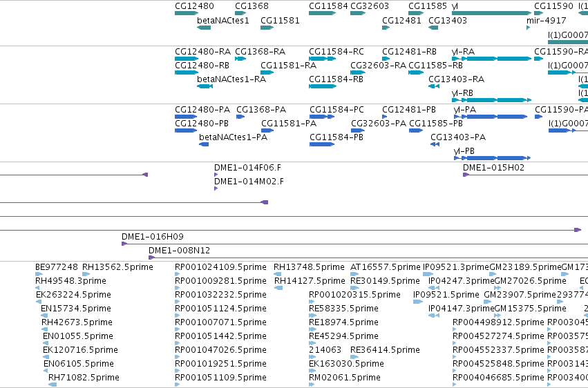Image resolution: width=588 pixels, height=388 pixels.
Task: Select EST RP001051109.5prime
Action: point(178,385)
